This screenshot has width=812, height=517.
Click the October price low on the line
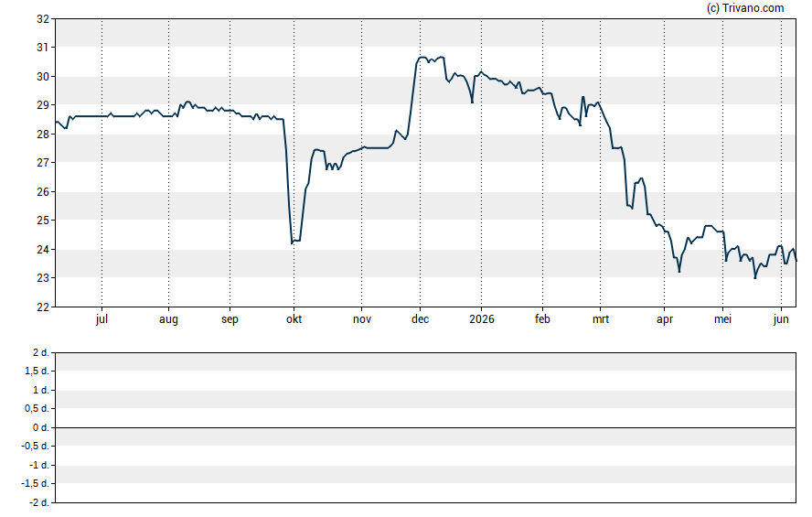292,243
